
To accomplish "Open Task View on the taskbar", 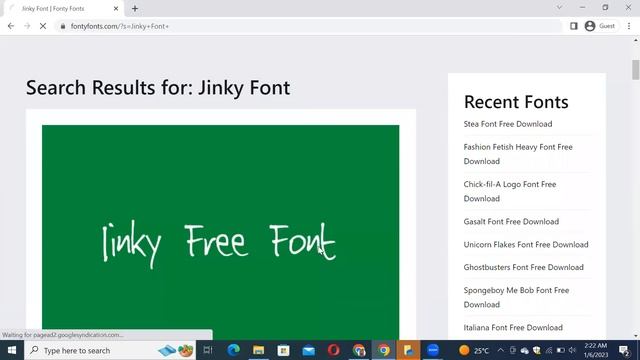I will tap(208, 350).
